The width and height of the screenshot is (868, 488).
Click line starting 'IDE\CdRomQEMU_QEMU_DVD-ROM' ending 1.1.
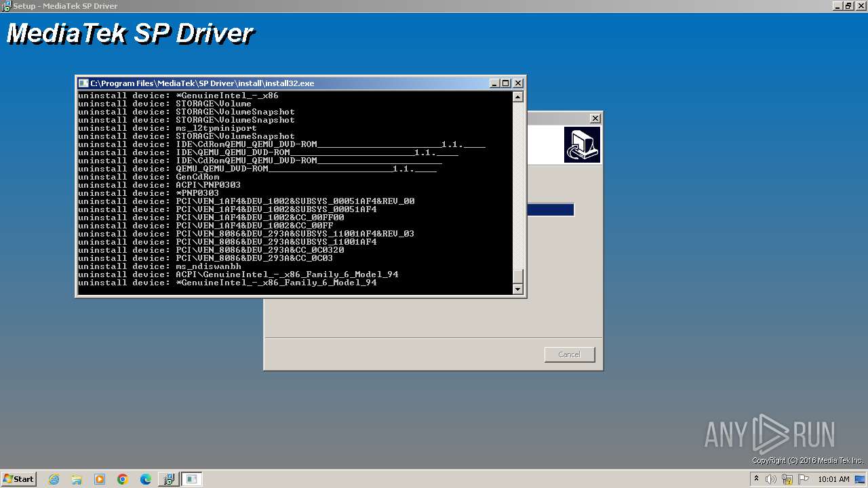[281, 144]
